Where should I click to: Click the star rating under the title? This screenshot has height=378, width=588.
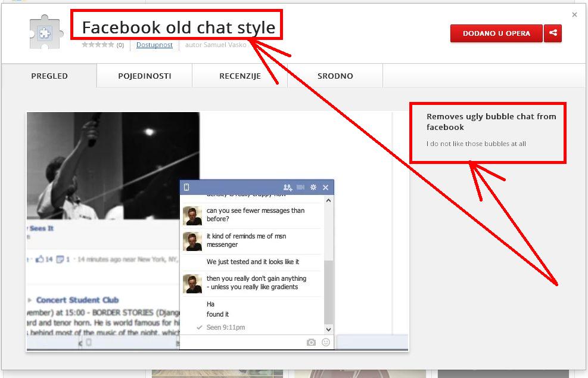98,45
